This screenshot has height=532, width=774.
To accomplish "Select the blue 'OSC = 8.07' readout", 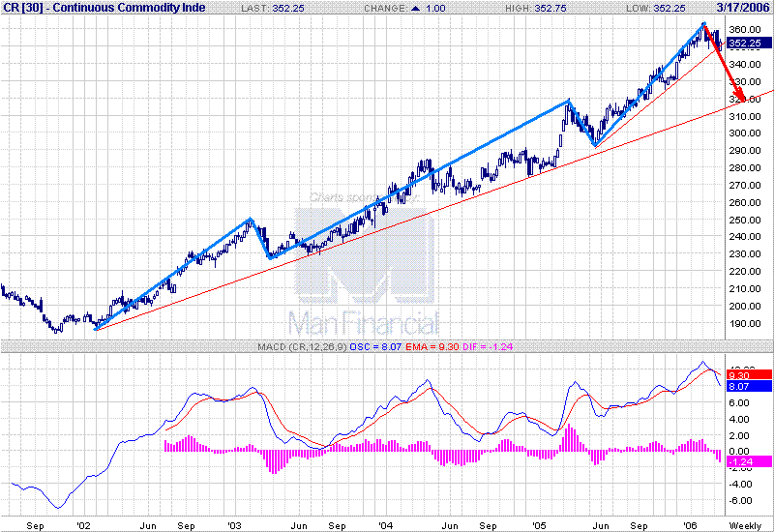I will tap(375, 347).
